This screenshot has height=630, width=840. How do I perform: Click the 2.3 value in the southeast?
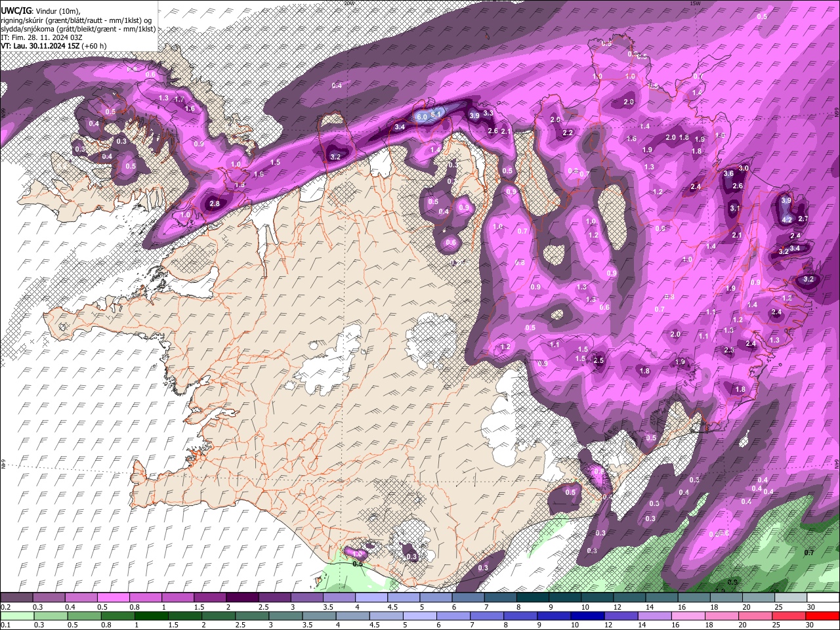[x=729, y=350]
